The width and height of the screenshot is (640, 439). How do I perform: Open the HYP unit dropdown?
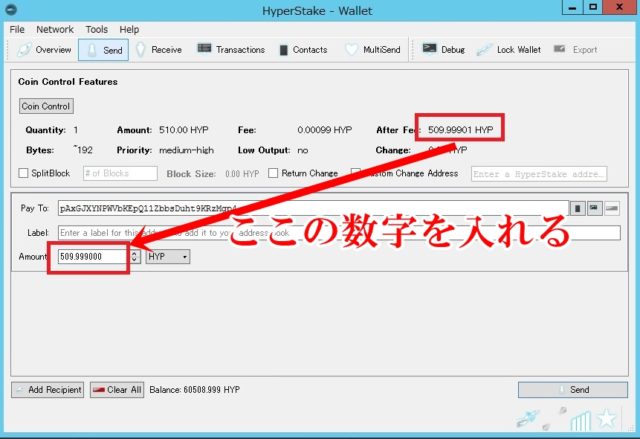(x=168, y=257)
